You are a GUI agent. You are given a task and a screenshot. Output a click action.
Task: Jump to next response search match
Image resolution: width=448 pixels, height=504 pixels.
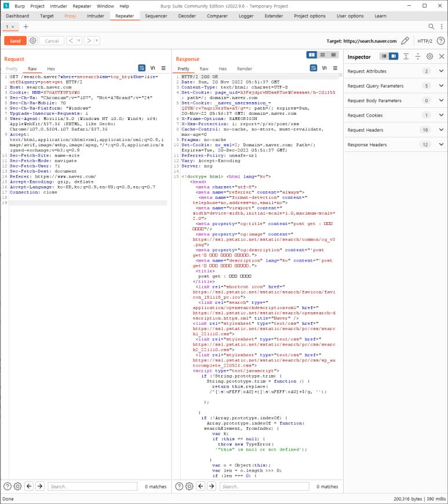point(212,487)
